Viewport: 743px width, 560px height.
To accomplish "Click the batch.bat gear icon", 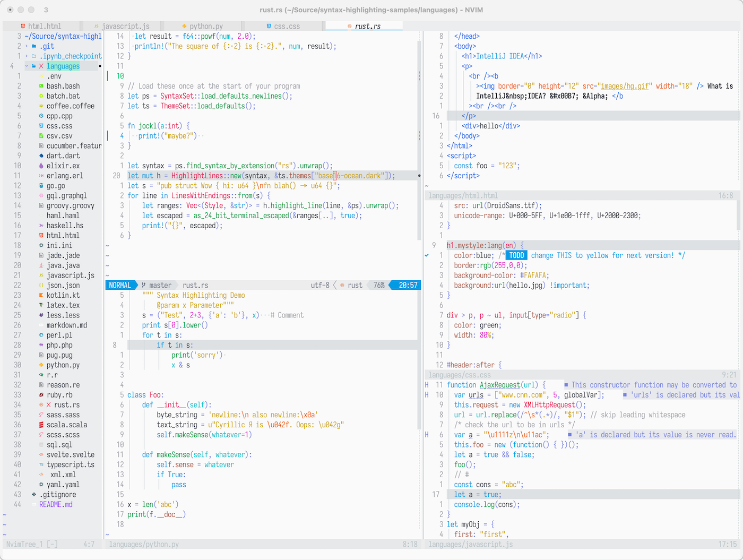I will click(41, 96).
